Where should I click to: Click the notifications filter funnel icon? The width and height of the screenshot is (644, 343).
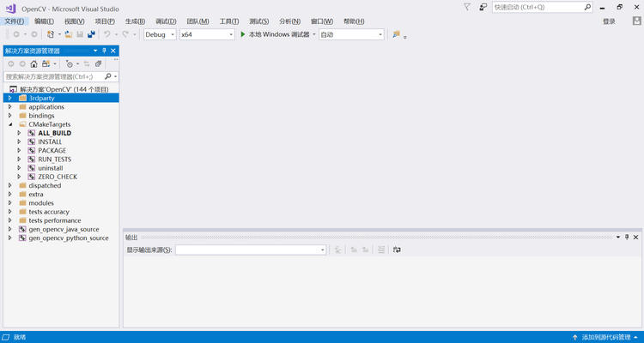pyautogui.click(x=467, y=7)
